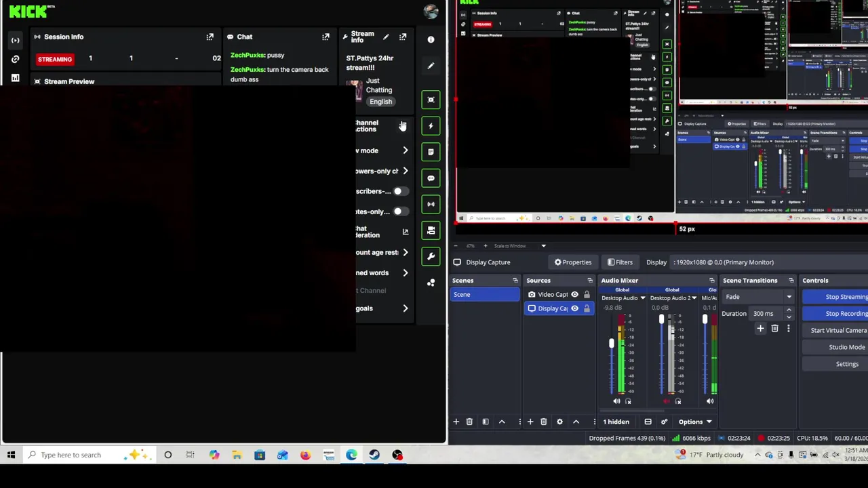The width and height of the screenshot is (868, 488).
Task: Open Firefox from the Windows taskbar
Action: coord(305,455)
